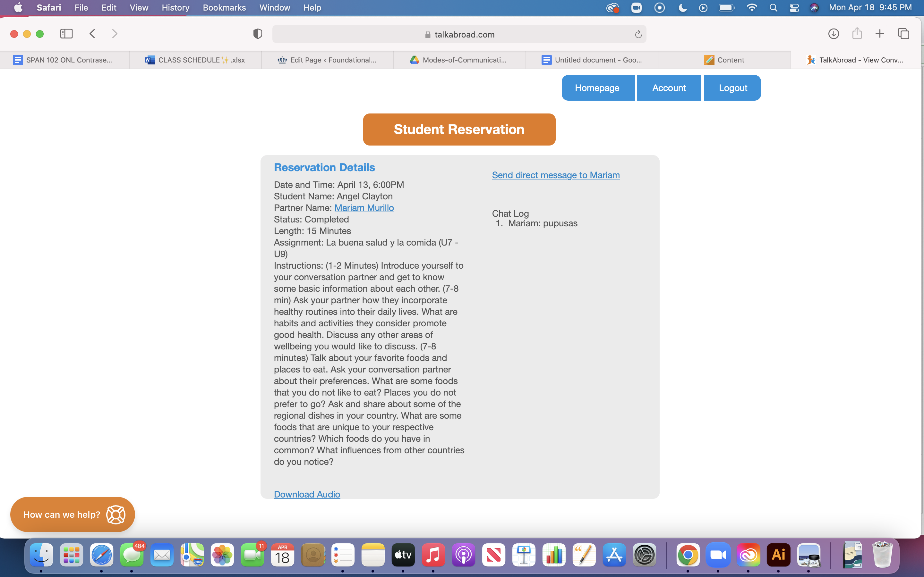Viewport: 924px width, 577px height.
Task: Open a new tab with plus icon
Action: tap(880, 34)
